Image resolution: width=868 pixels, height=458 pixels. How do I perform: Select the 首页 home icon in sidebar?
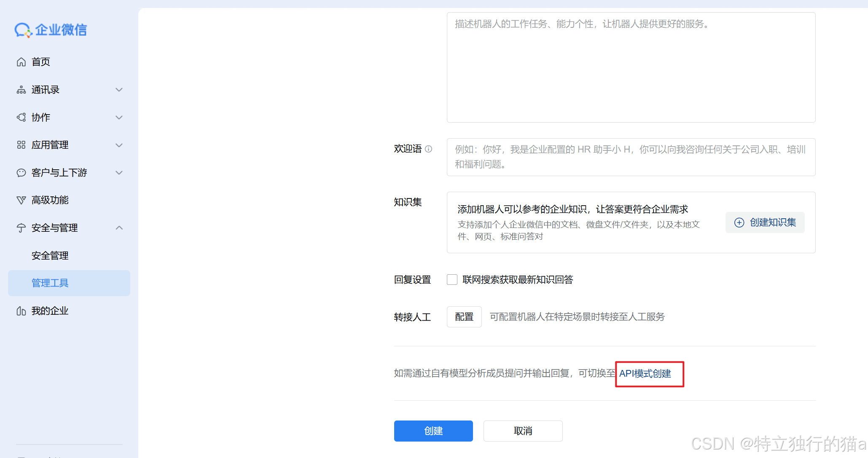pyautogui.click(x=21, y=62)
